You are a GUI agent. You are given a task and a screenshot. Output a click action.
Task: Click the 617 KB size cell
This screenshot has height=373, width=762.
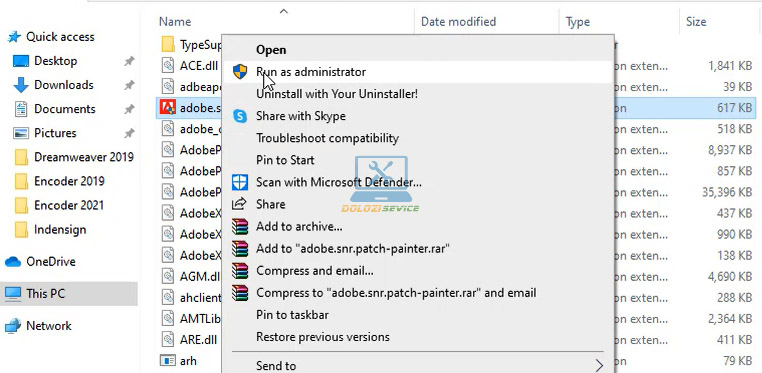pyautogui.click(x=734, y=108)
